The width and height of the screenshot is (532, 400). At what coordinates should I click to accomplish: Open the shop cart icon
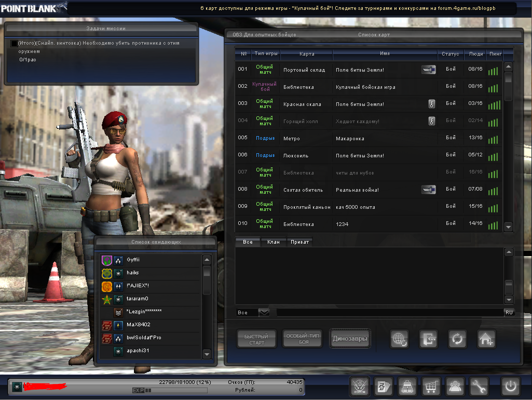click(431, 386)
